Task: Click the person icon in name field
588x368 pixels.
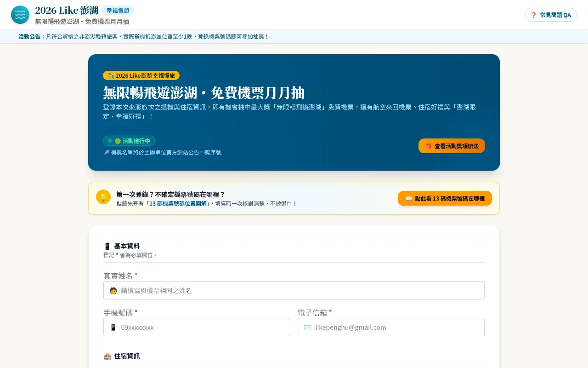Action: pyautogui.click(x=113, y=291)
